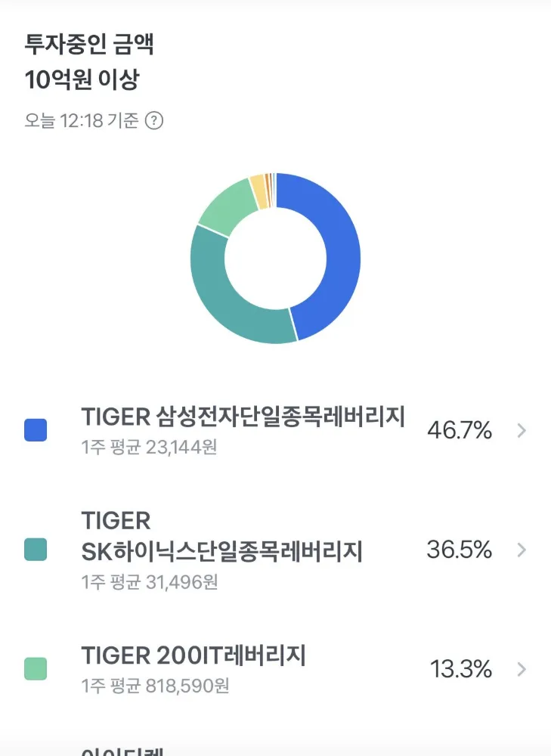Tap the 오늘 12:18 기준 timestamp text

[82, 120]
